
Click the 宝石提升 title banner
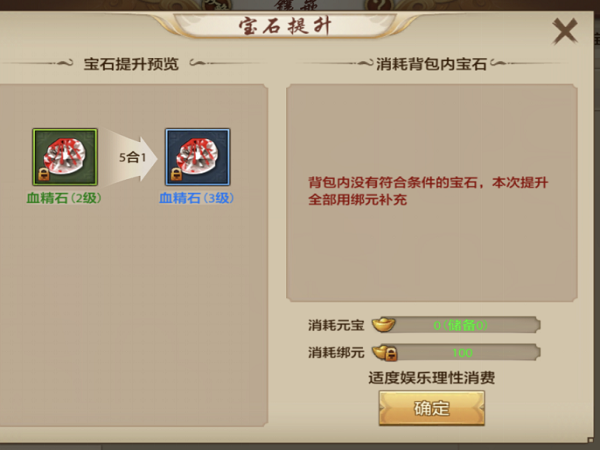pyautogui.click(x=285, y=26)
